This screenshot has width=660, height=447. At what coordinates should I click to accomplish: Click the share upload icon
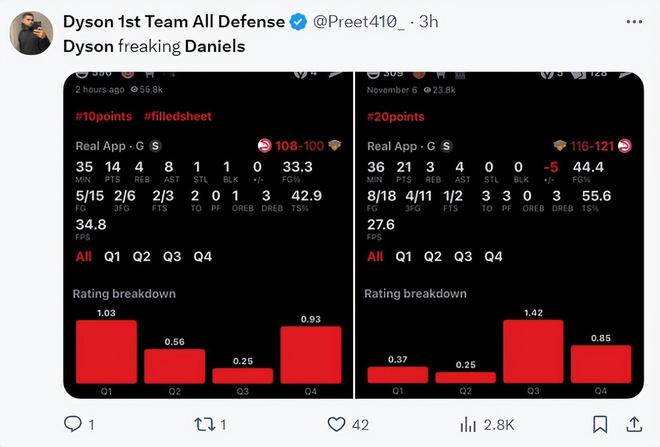[x=634, y=424]
